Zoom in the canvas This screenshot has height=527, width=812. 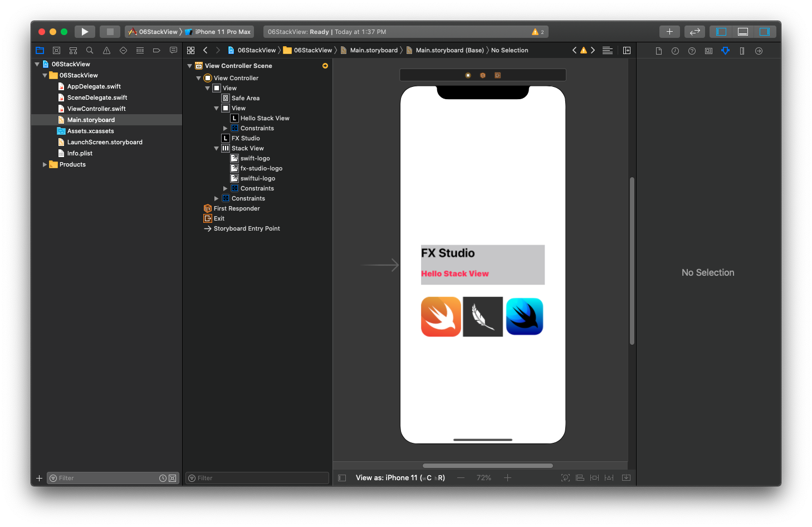pos(507,478)
